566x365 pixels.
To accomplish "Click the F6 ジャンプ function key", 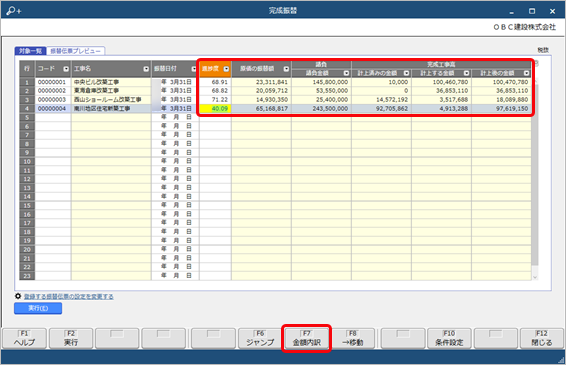I will click(x=260, y=338).
